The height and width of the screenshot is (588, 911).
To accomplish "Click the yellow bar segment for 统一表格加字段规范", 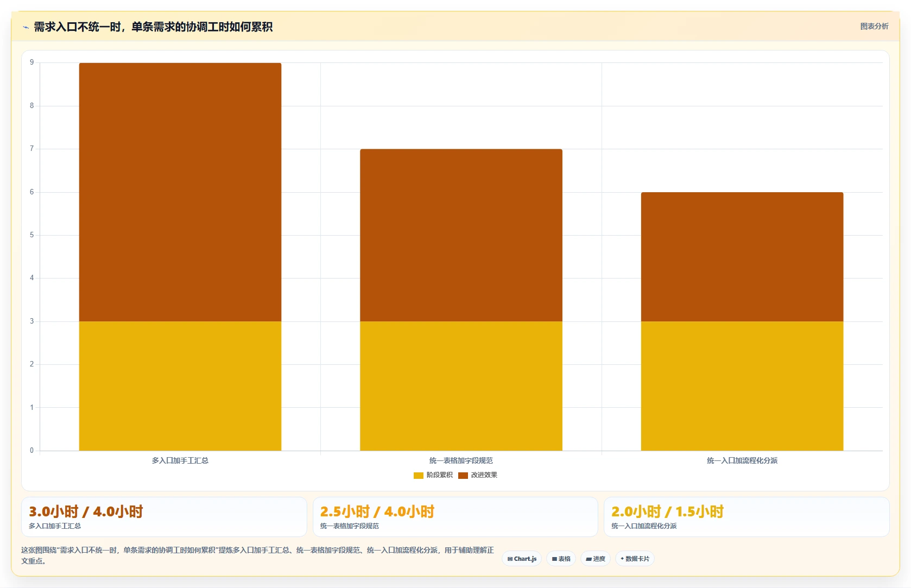I will tap(461, 386).
